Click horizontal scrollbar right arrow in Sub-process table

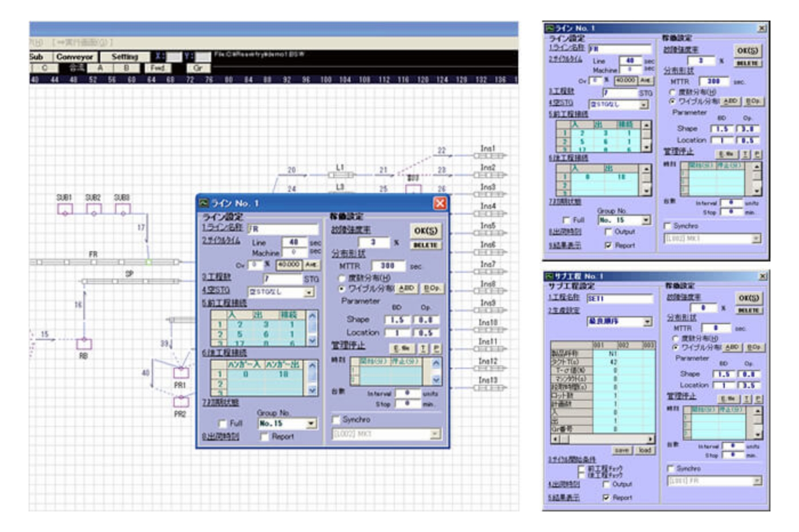[650, 439]
